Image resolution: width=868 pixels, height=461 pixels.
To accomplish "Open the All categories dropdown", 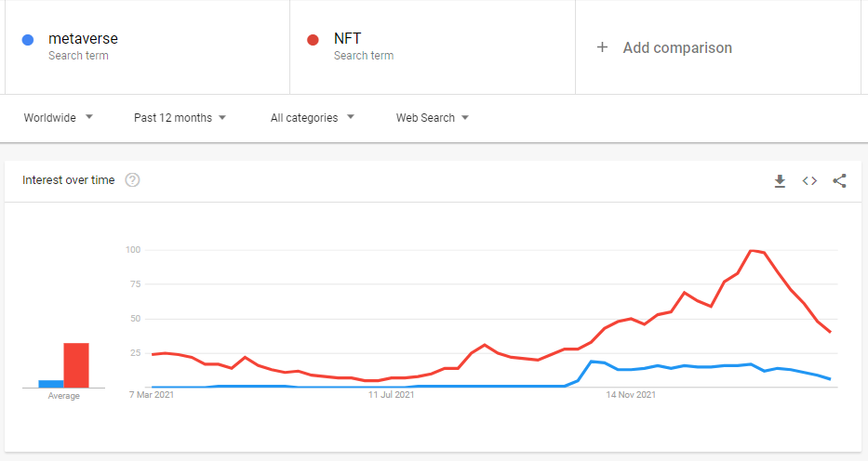I will [x=312, y=118].
